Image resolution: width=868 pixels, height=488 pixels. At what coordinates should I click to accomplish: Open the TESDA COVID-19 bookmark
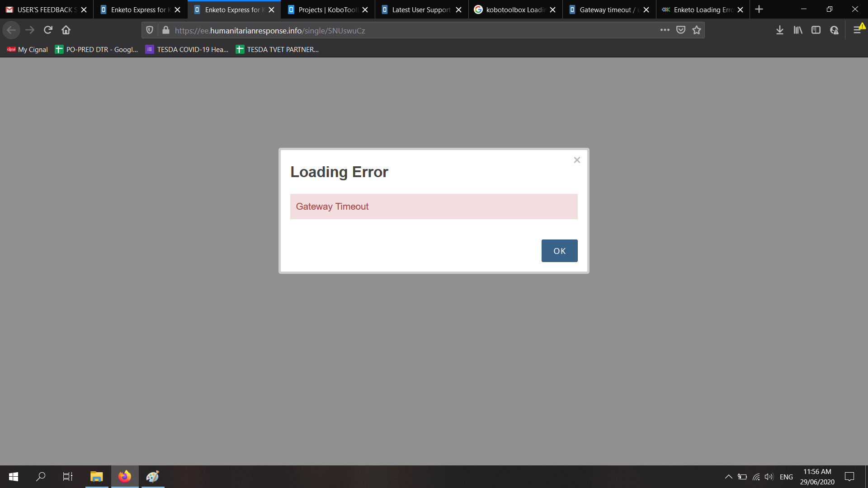[186, 50]
